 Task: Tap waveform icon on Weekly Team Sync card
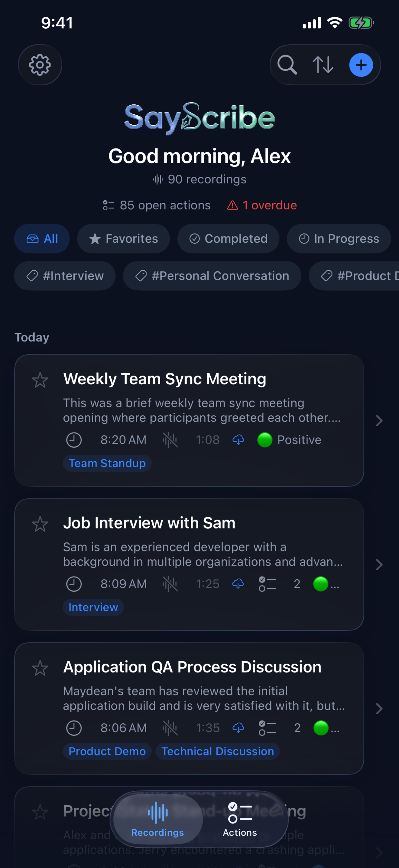(170, 440)
